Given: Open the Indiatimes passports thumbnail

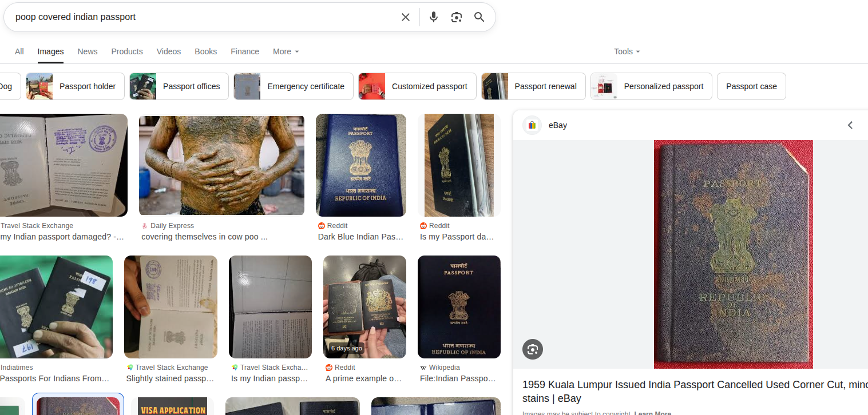Looking at the screenshot, I should click(56, 307).
